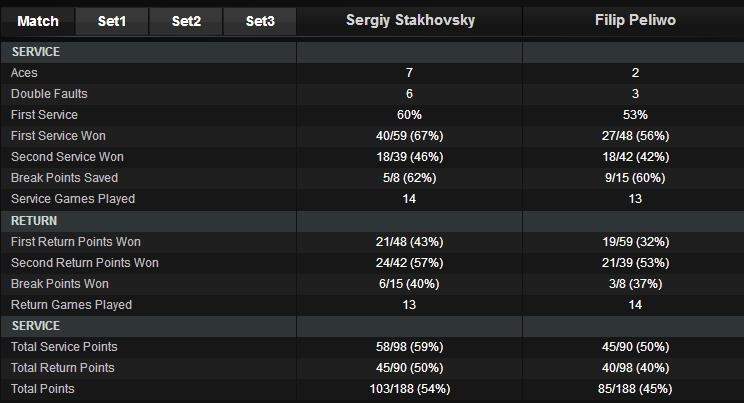Click the First Return Points Won label

pyautogui.click(x=75, y=242)
